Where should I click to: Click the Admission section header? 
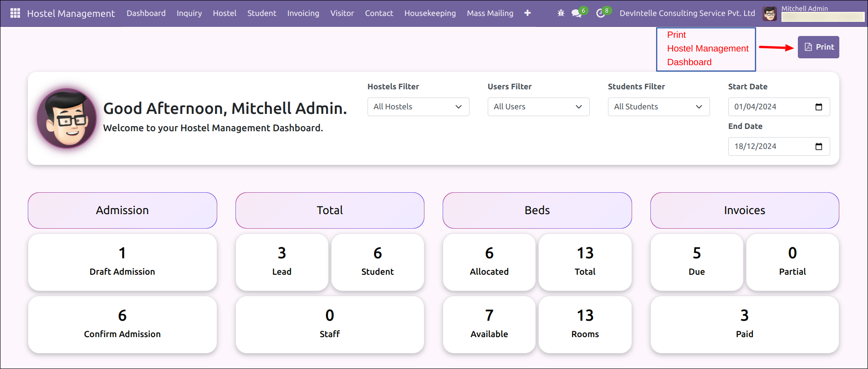pos(122,210)
